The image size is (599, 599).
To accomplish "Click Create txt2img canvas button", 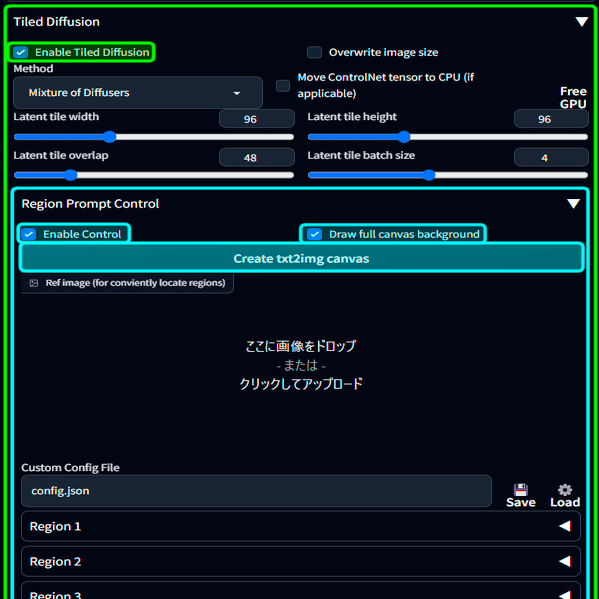I will [x=301, y=258].
